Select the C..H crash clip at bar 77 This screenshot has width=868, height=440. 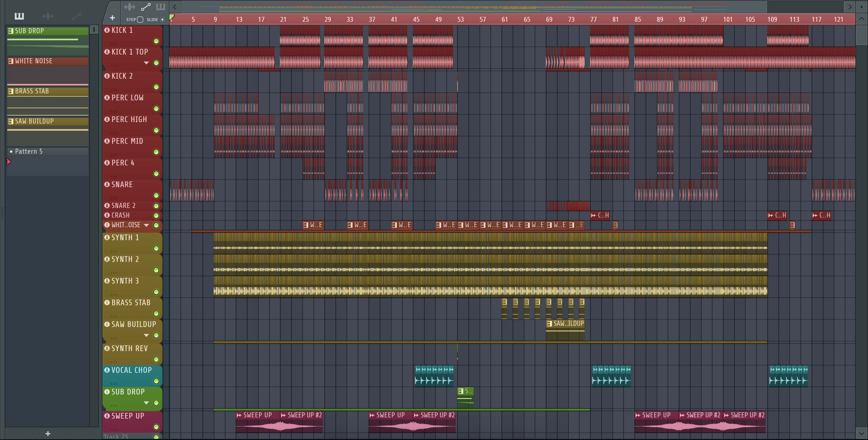(600, 215)
